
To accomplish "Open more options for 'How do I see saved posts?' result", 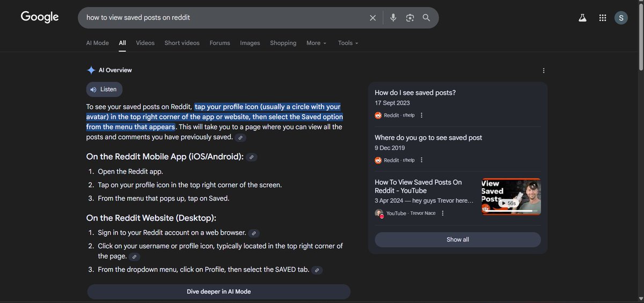I will pos(422,115).
